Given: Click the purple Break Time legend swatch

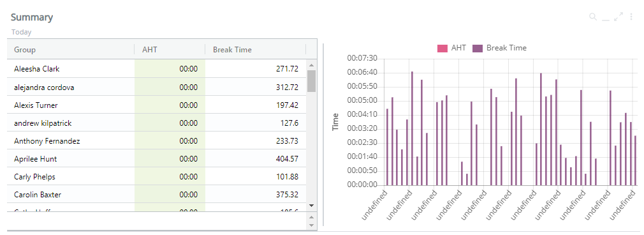Looking at the screenshot, I should (x=478, y=48).
